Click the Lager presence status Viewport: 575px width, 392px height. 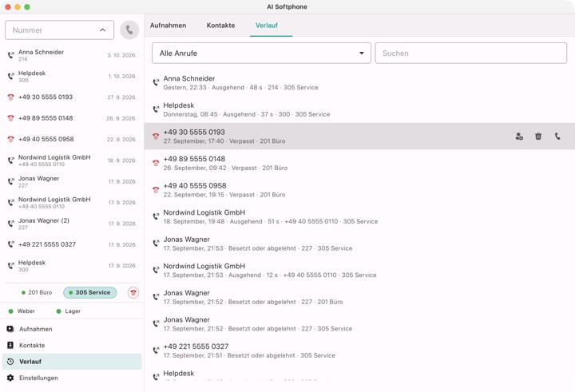coord(69,311)
